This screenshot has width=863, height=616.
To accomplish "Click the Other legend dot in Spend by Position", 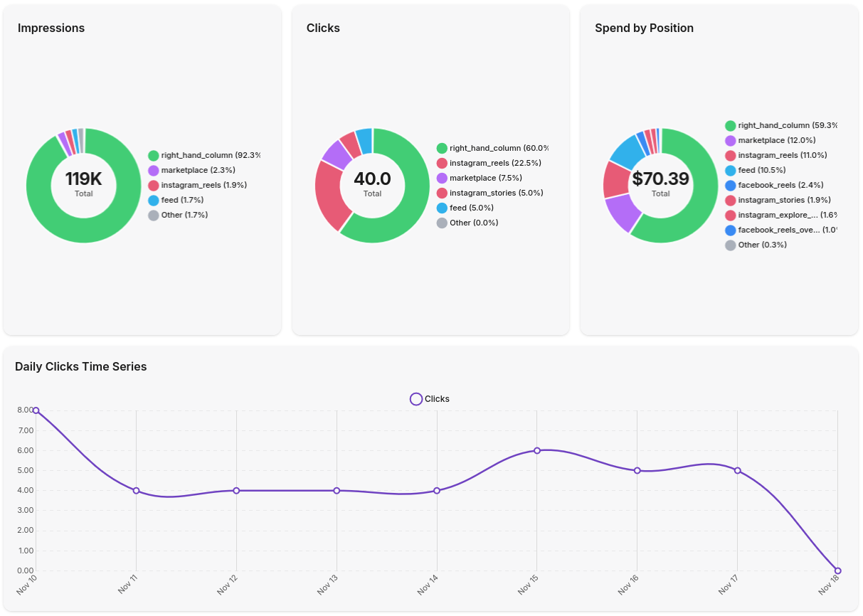I will pyautogui.click(x=729, y=245).
